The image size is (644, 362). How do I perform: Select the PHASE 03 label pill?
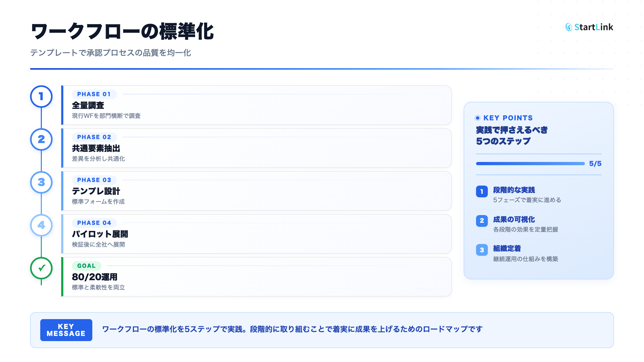pos(94,180)
